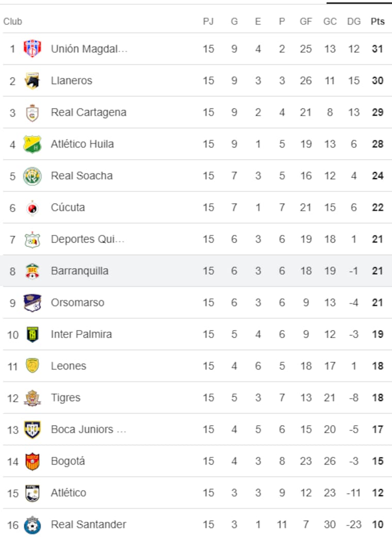Open the Deportes Quindío team link
The image size is (392, 539).
pyautogui.click(x=88, y=240)
